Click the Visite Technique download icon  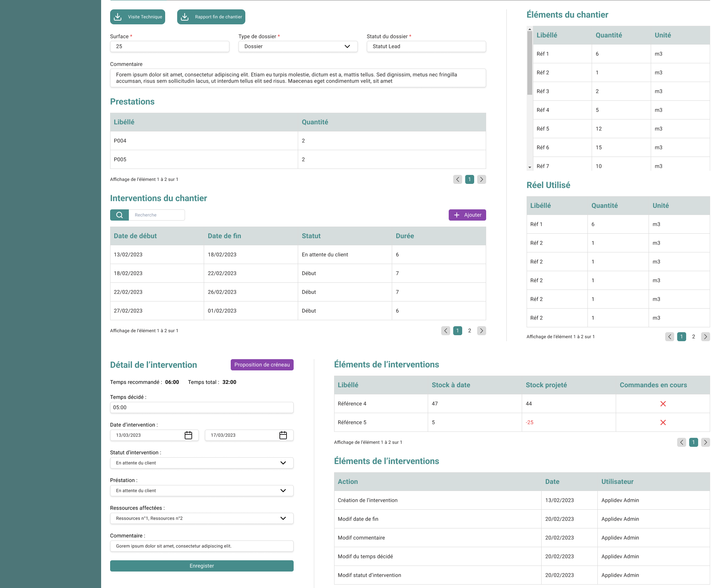[x=118, y=17]
